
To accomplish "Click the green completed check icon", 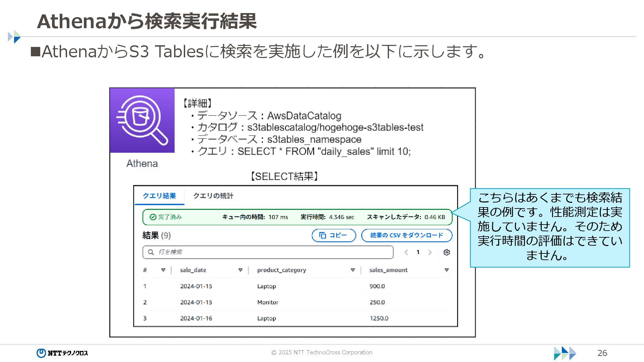I will pos(153,217).
